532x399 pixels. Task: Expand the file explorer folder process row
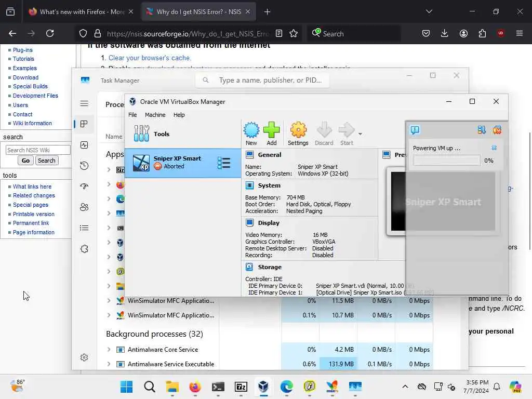coord(109,286)
